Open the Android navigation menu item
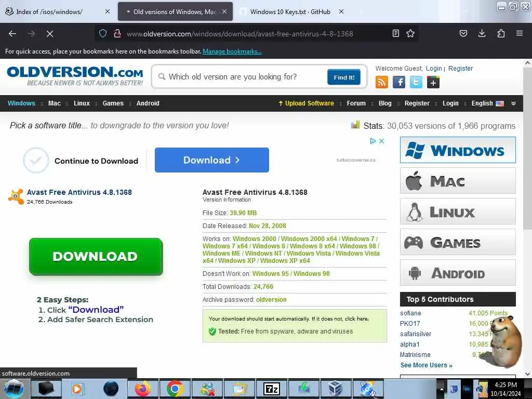532x399 pixels. [148, 103]
